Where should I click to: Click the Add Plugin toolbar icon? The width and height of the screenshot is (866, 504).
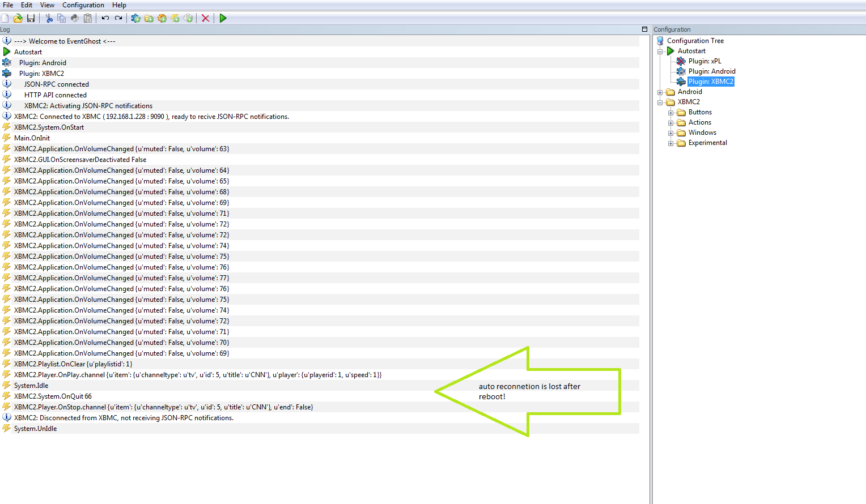coord(136,18)
